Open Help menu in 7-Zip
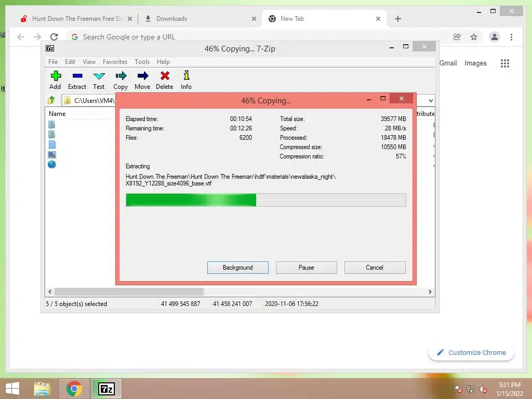Viewport: 532px width, 399px height. click(x=163, y=62)
